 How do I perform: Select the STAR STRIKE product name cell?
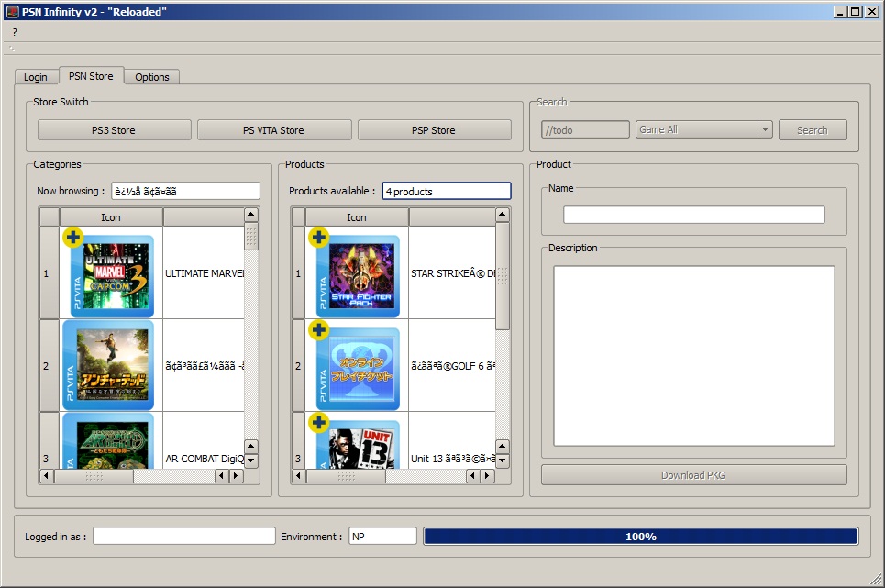[x=452, y=273]
